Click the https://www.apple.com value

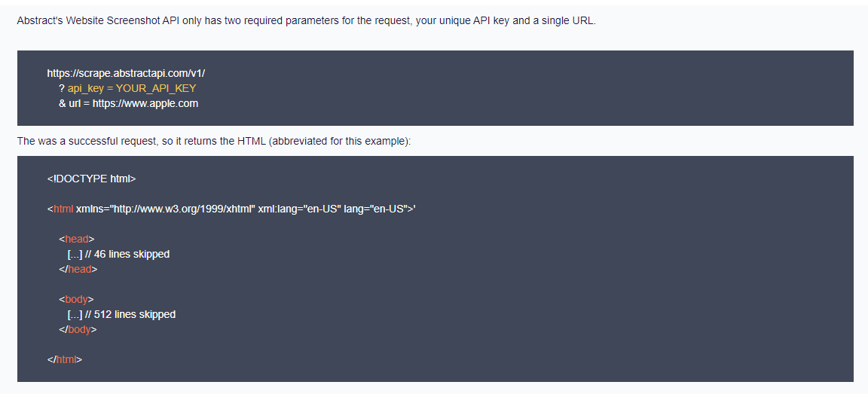coord(145,103)
